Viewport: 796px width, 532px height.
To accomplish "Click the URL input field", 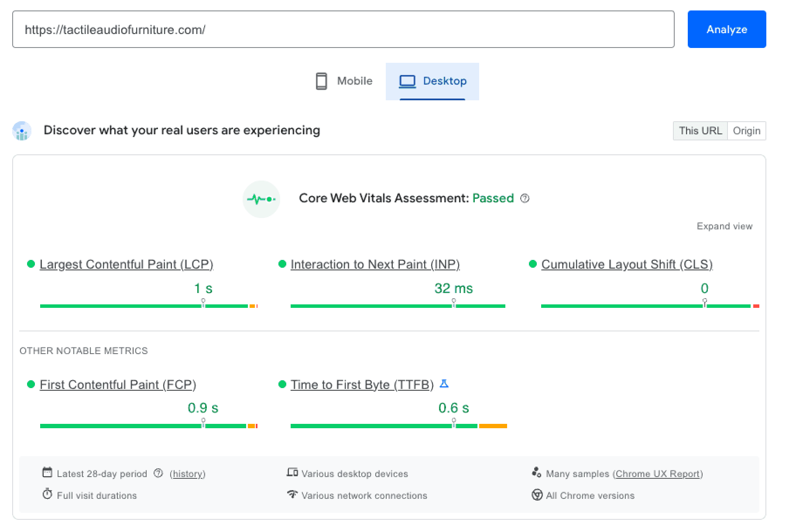I will 343,30.
